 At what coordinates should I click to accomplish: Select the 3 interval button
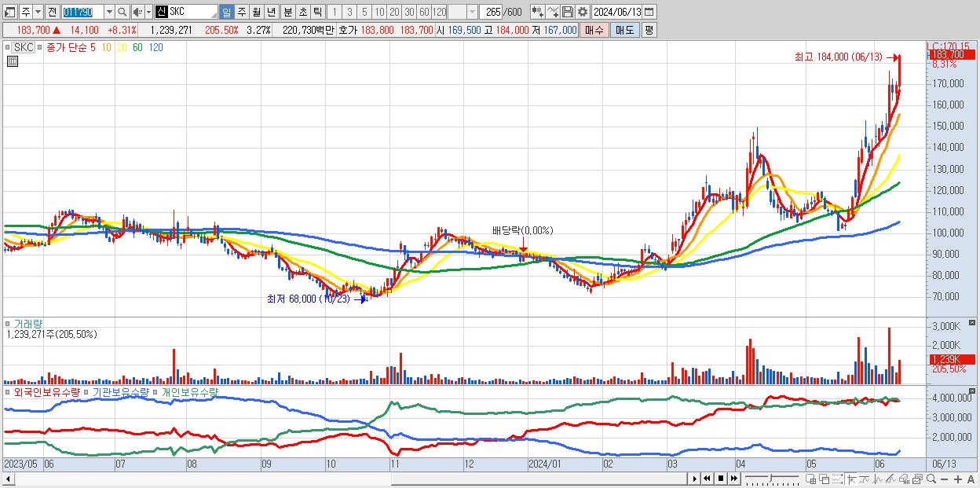click(x=349, y=12)
